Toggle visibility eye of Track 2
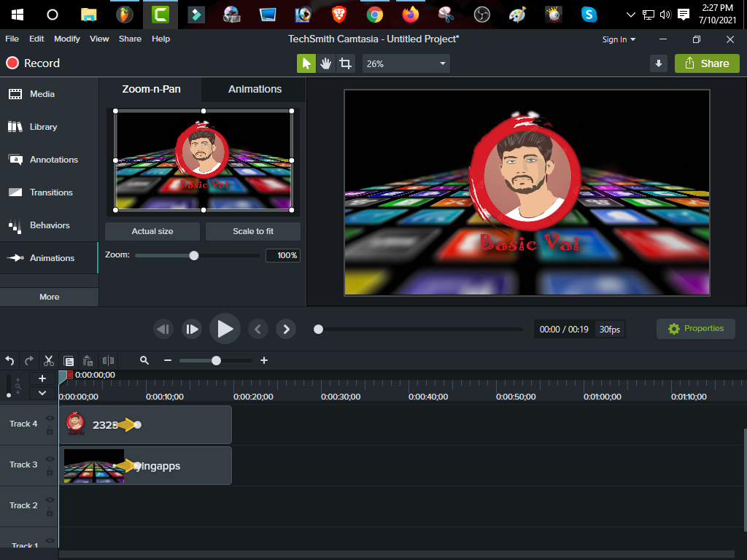 point(50,500)
